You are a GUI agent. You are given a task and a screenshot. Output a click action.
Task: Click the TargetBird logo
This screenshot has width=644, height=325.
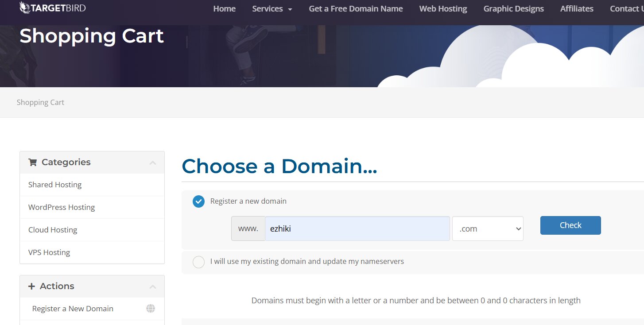52,8
